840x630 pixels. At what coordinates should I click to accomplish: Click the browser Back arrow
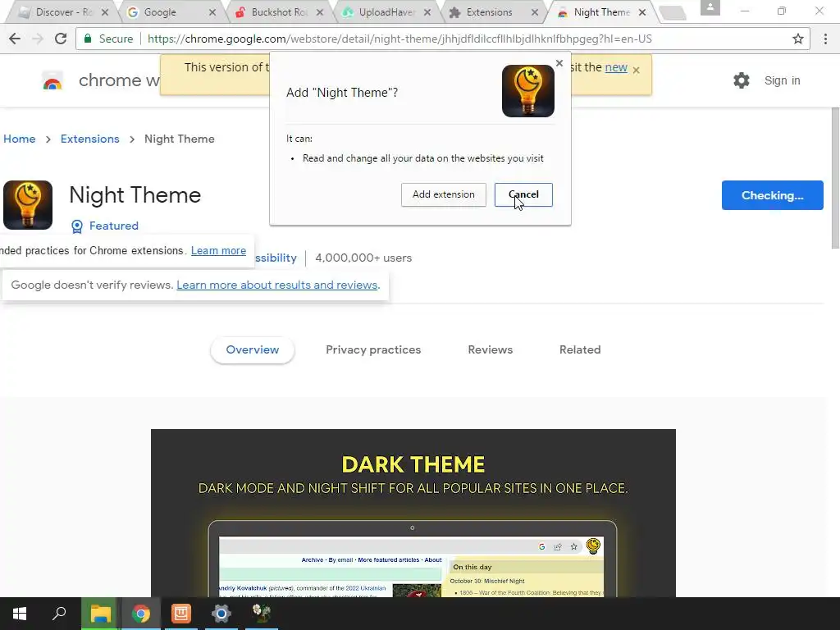(x=15, y=39)
